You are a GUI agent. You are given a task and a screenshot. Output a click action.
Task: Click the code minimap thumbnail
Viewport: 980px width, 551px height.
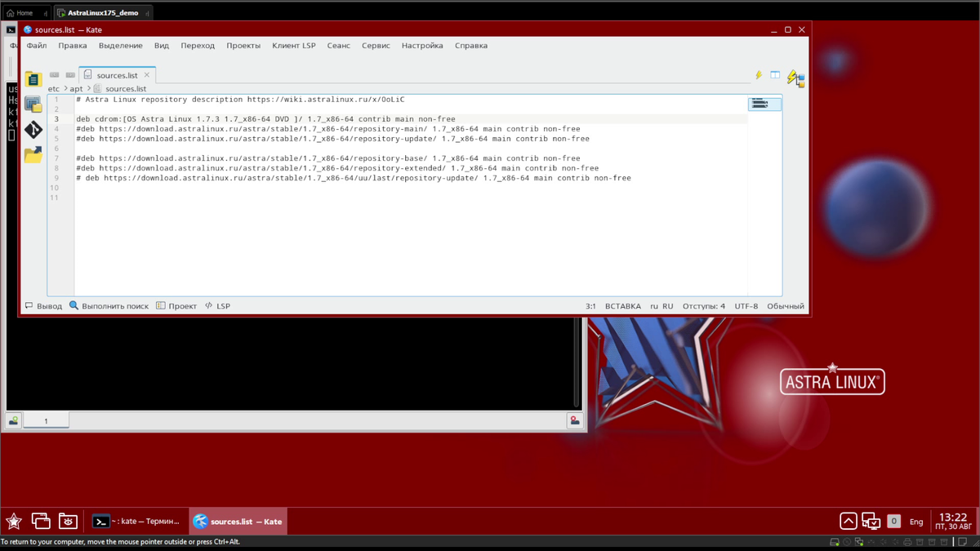(764, 104)
